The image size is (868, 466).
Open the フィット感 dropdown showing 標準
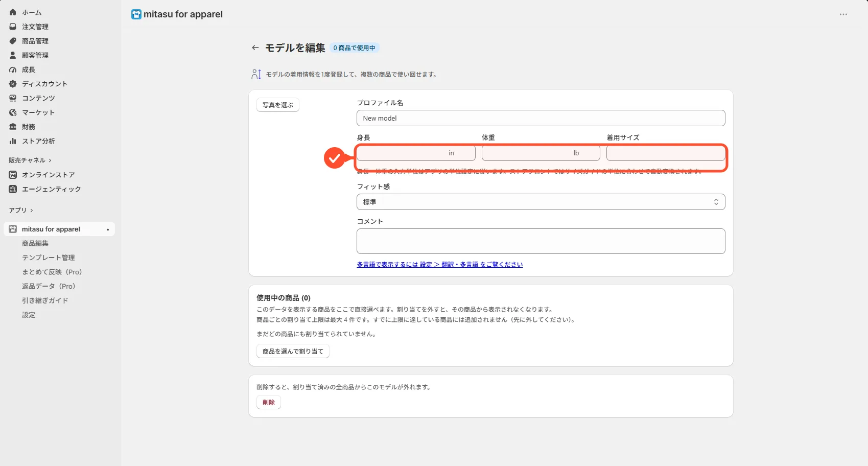541,202
